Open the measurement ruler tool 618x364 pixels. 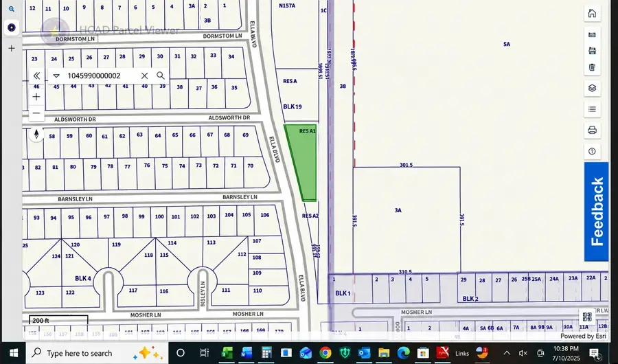coord(592,35)
